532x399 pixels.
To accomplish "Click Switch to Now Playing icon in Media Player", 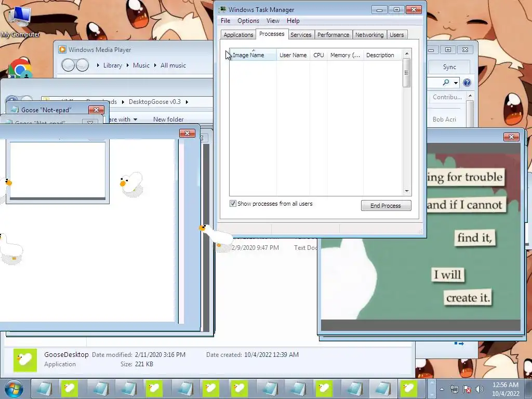I will 459,344.
